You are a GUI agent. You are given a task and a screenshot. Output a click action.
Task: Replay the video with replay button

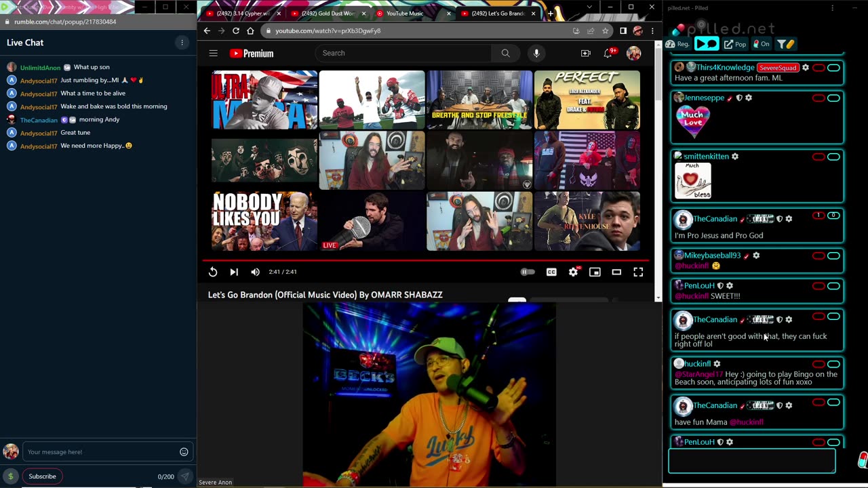(x=213, y=272)
